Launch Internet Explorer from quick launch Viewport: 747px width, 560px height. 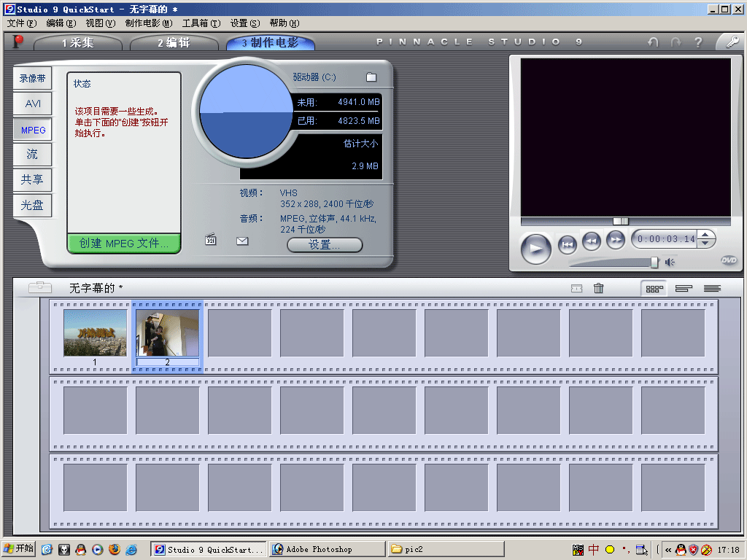[131, 550]
